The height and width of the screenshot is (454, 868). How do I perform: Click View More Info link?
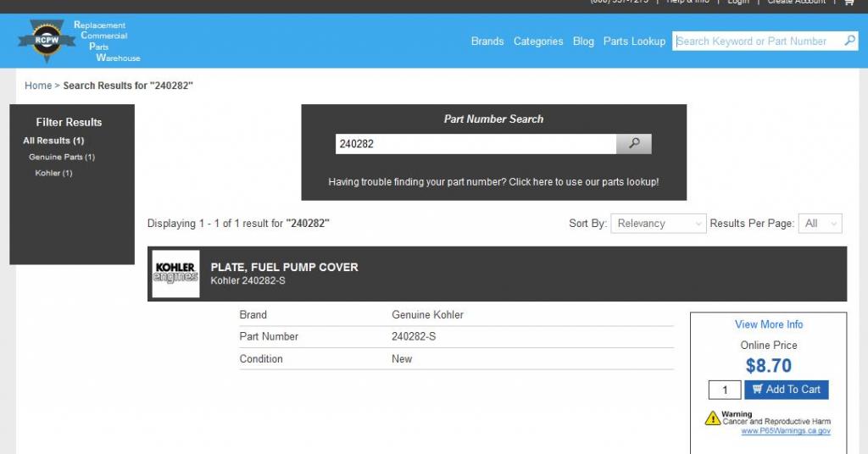[768, 324]
